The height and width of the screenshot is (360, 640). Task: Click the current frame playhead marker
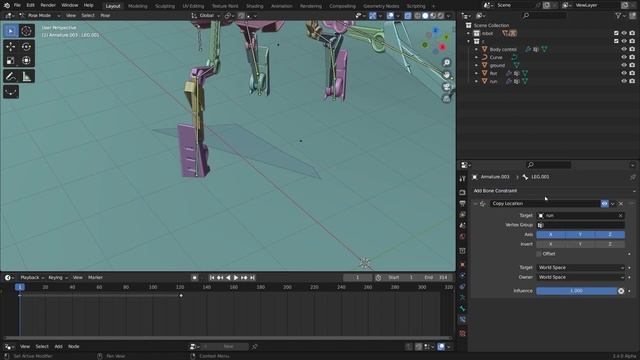click(20, 287)
